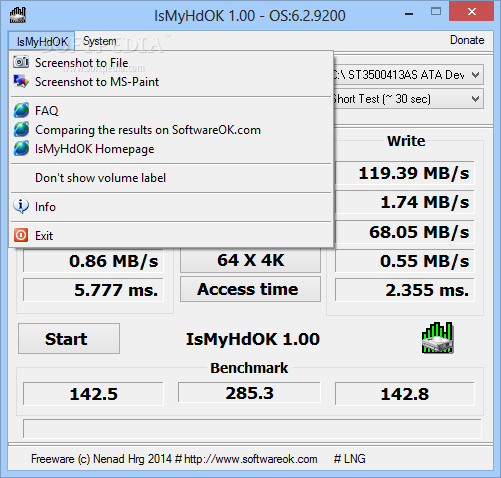Choose Screenshot to File menu entry
The height and width of the screenshot is (478, 501).
point(172,62)
